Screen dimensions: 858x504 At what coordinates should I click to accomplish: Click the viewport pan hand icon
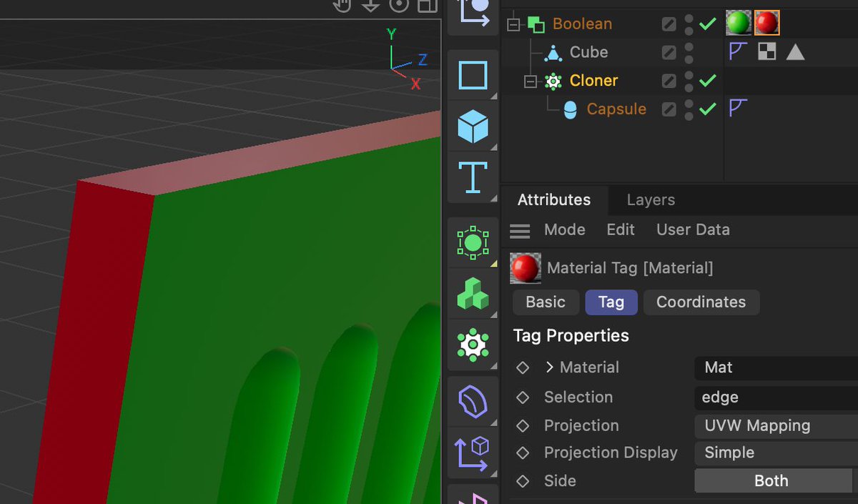coord(343,6)
